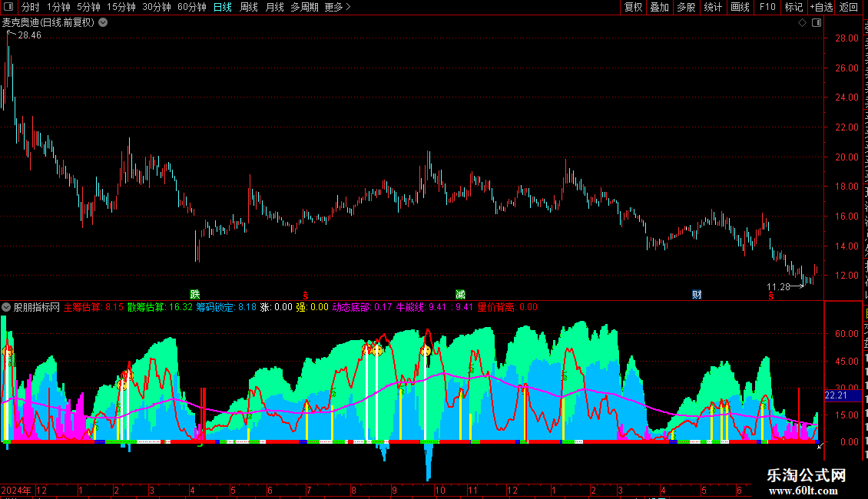Click the 主筹估算: 8.15 value
Image resolution: width=868 pixels, height=499 pixels.
[x=94, y=307]
